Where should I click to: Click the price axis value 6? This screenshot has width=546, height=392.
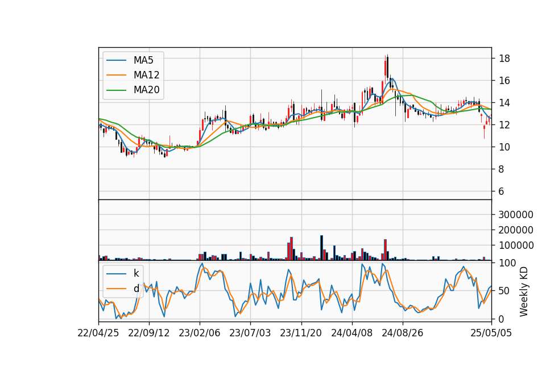pyautogui.click(x=502, y=191)
